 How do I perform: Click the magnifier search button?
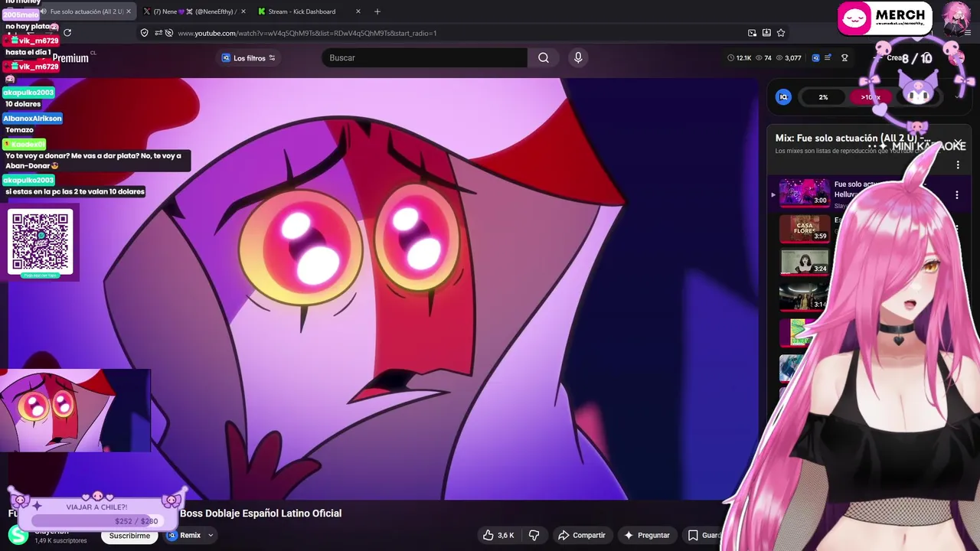click(544, 58)
